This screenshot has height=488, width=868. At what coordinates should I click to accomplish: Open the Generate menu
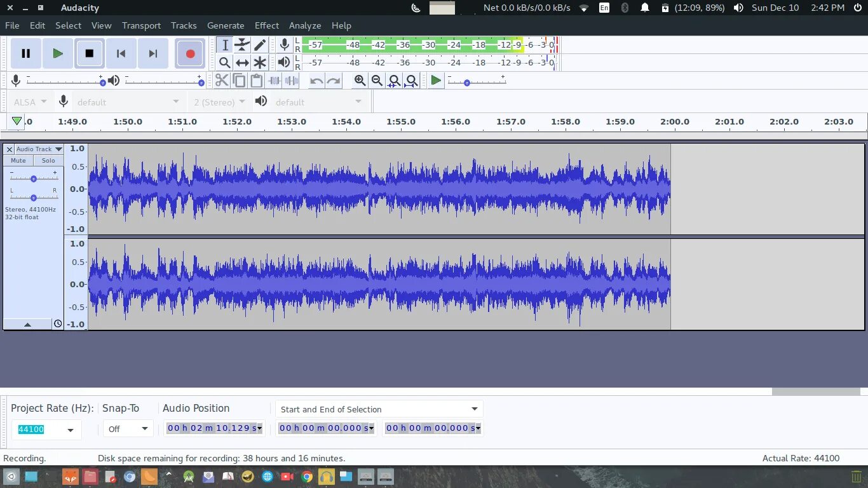tap(226, 25)
